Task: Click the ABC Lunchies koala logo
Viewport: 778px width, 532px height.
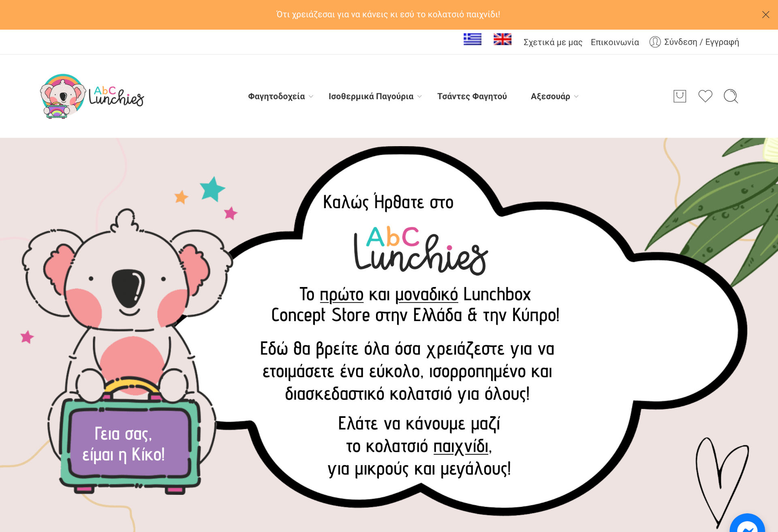Action: [92, 96]
